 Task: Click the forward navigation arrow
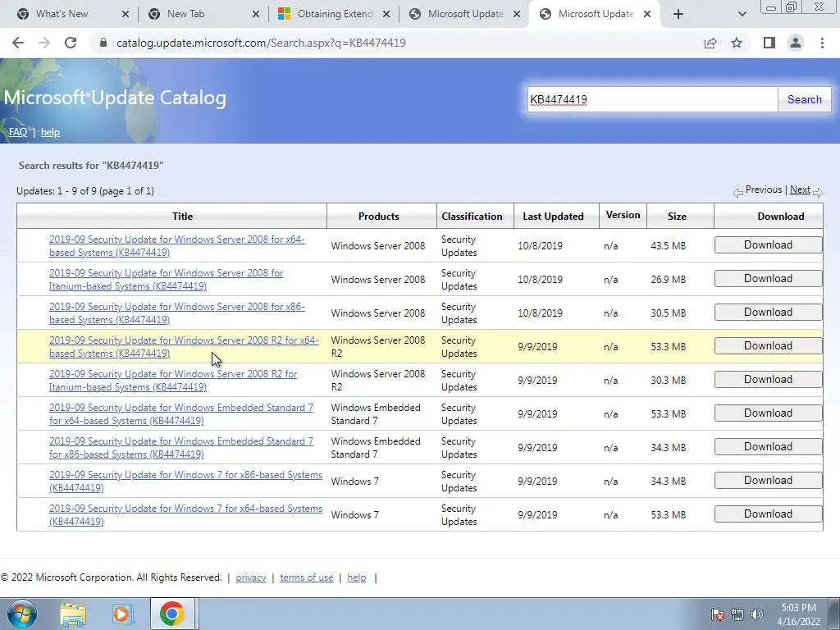click(x=44, y=43)
